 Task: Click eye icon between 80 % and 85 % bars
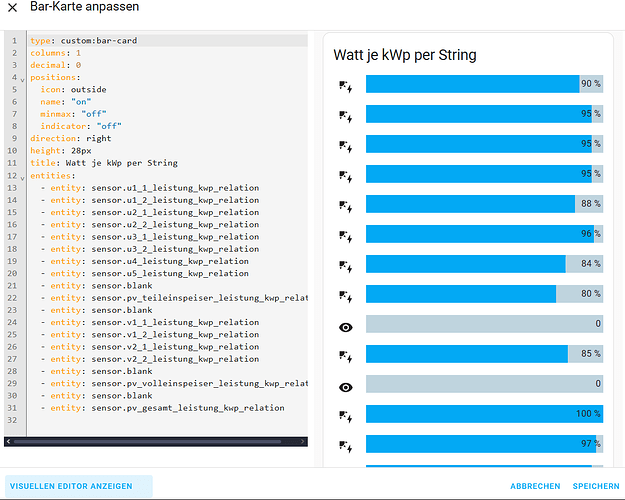346,324
